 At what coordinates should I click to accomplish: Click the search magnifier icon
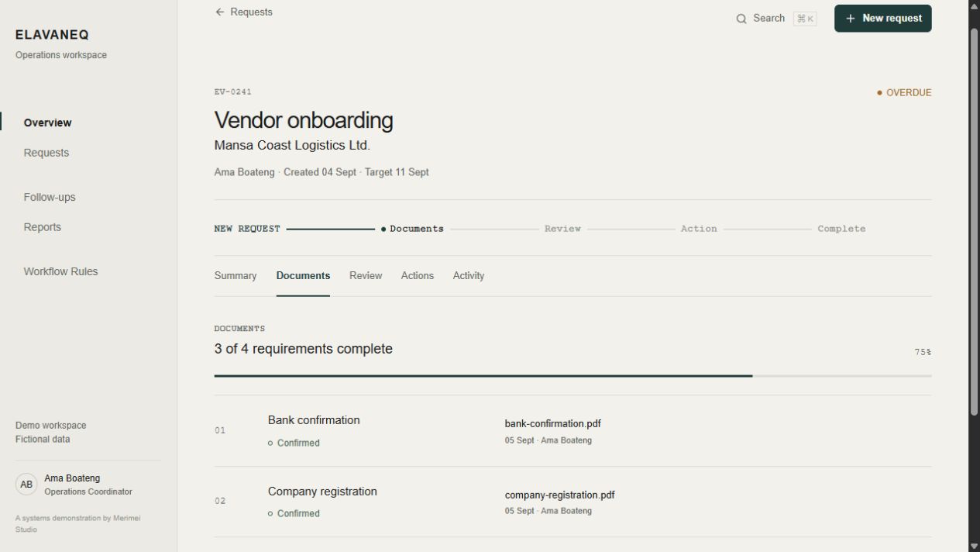point(741,19)
